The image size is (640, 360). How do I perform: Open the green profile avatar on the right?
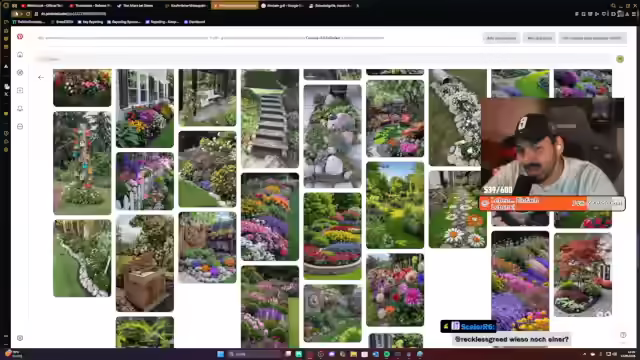pos(620,59)
